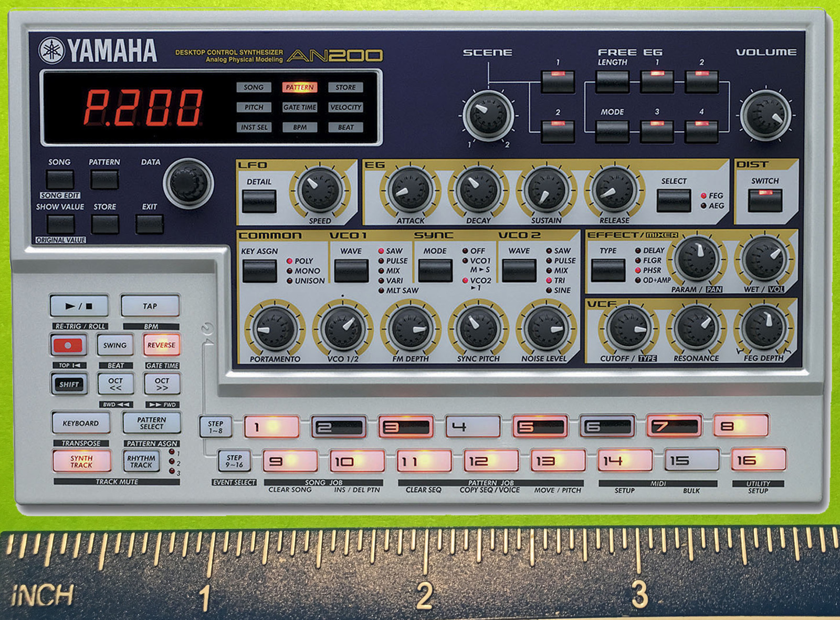This screenshot has height=620, width=840.
Task: Toggle the DIST SWITCH button
Action: [x=765, y=201]
